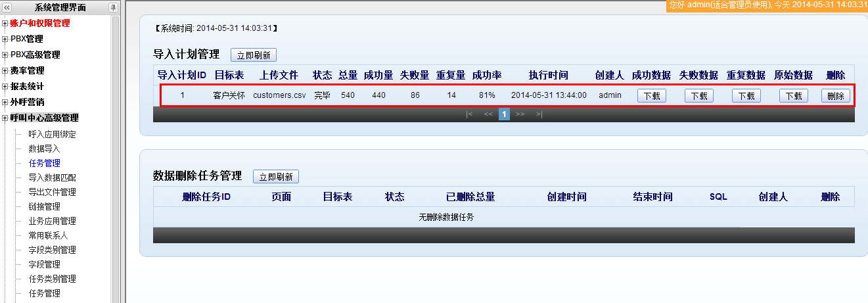
Task: Select page 1 in pagination bar
Action: tap(504, 114)
